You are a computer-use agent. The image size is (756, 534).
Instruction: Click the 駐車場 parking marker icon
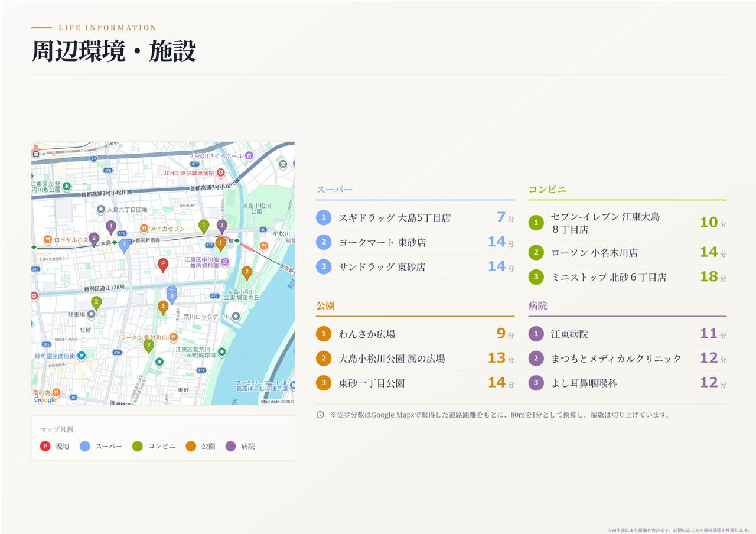pos(91,315)
